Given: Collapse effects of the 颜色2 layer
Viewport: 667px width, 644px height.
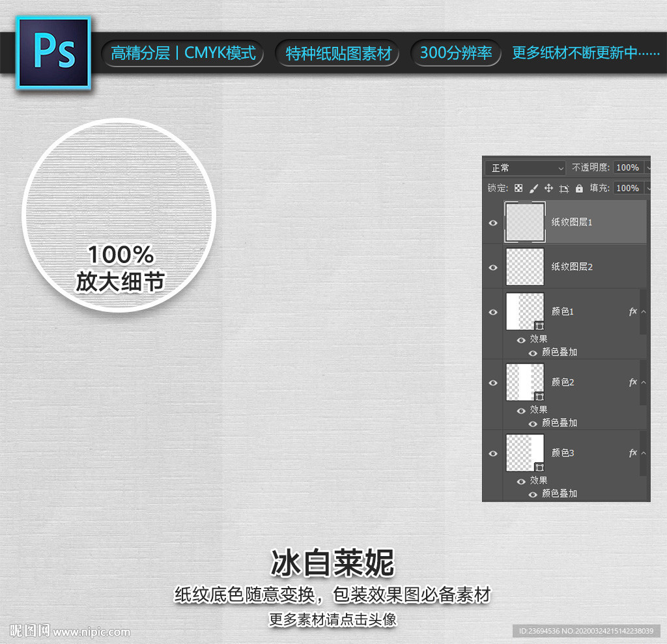Looking at the screenshot, I should coord(644,382).
